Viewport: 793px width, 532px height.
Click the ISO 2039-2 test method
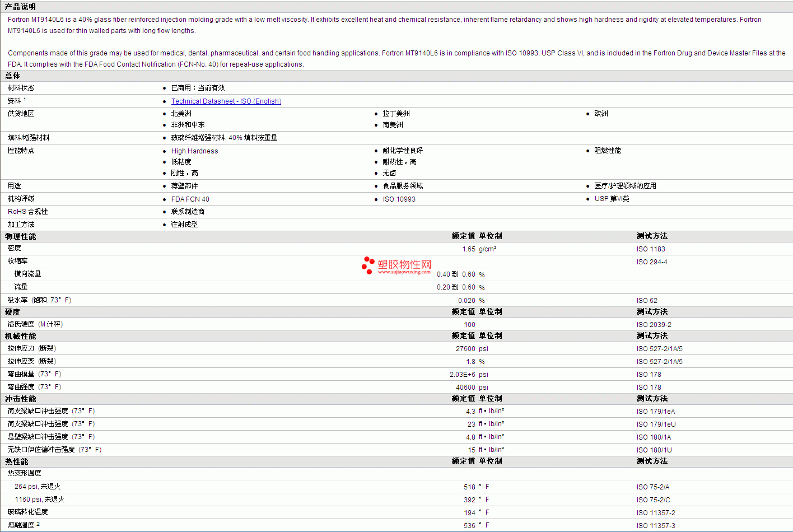[654, 325]
